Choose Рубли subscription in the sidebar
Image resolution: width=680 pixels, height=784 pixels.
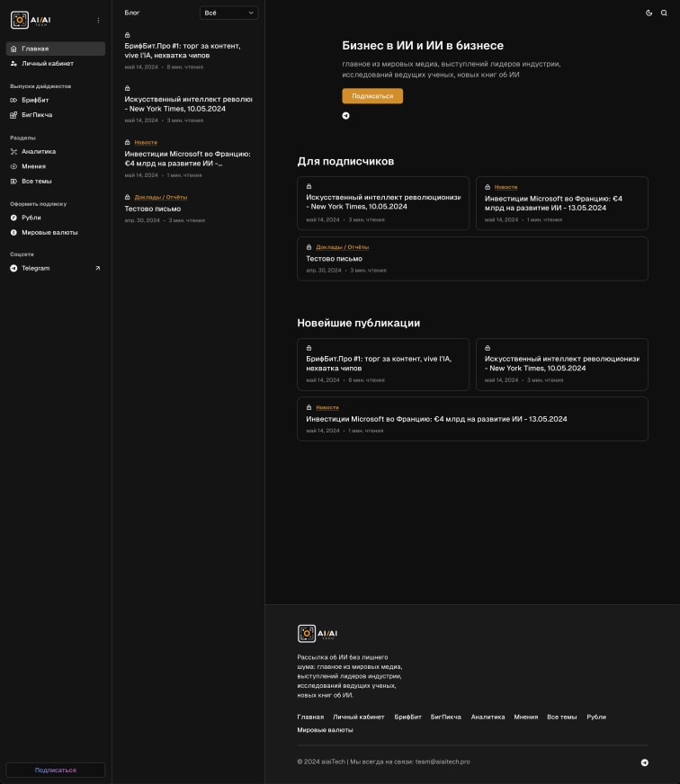coord(56,218)
